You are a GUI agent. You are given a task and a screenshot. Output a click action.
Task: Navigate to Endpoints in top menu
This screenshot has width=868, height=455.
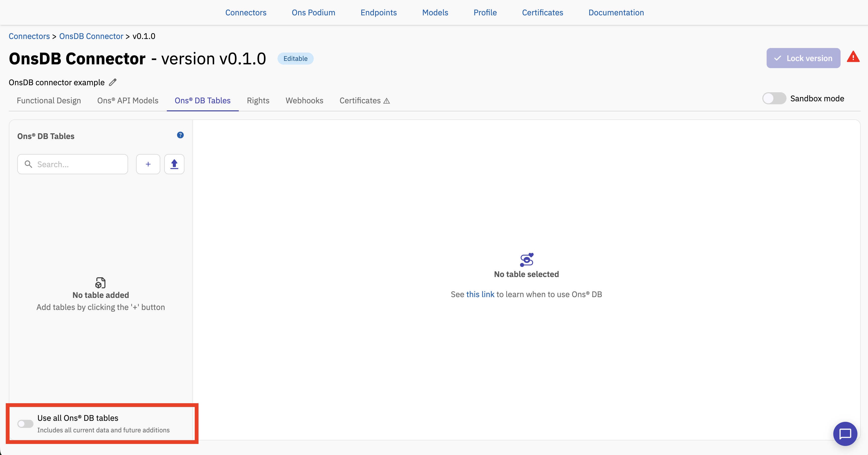[379, 13]
